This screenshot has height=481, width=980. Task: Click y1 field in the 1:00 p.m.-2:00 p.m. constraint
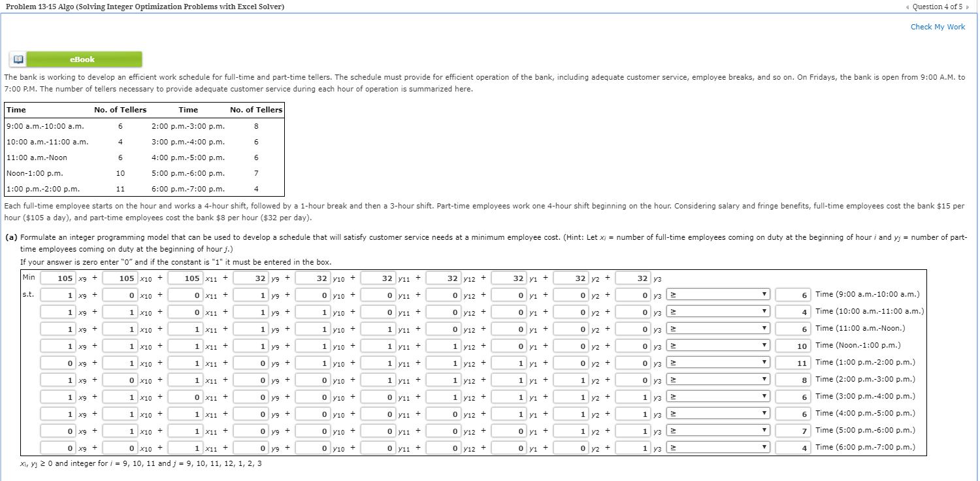click(509, 363)
